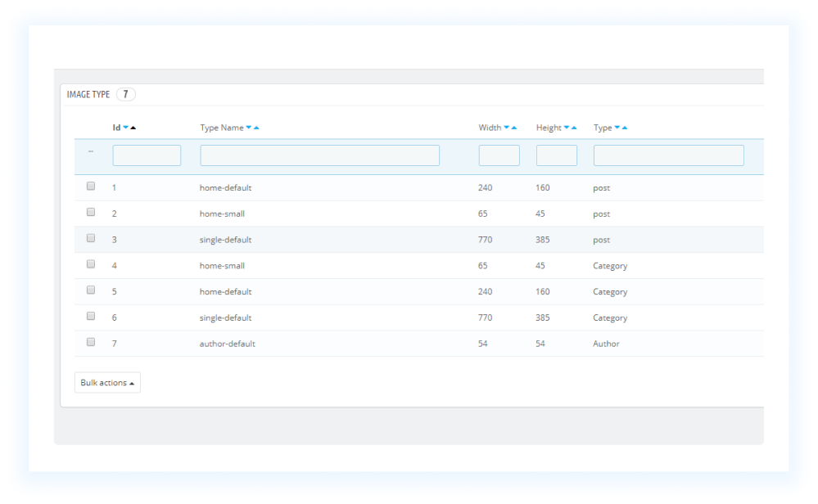Sort Type Name descending arrow
Image resolution: width=818 pixels, height=504 pixels.
(x=249, y=128)
